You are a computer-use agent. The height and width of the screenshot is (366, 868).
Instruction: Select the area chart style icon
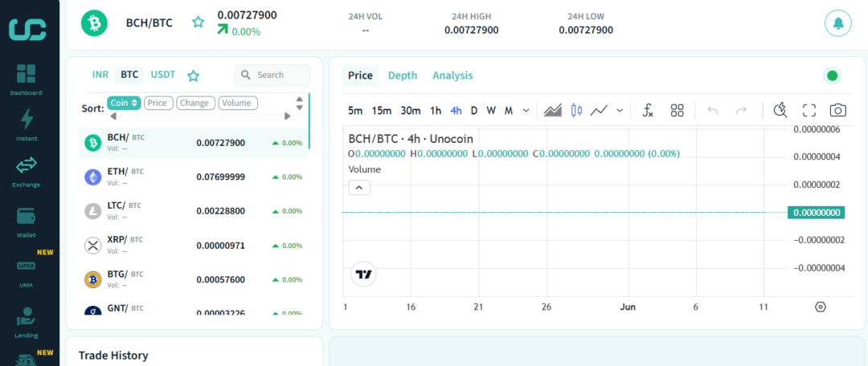point(552,111)
